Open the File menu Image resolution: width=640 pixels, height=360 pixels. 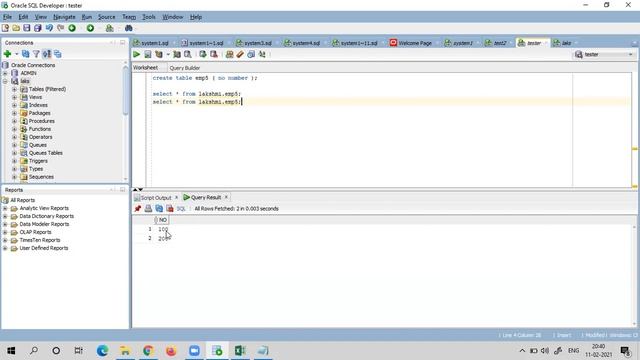click(x=7, y=17)
